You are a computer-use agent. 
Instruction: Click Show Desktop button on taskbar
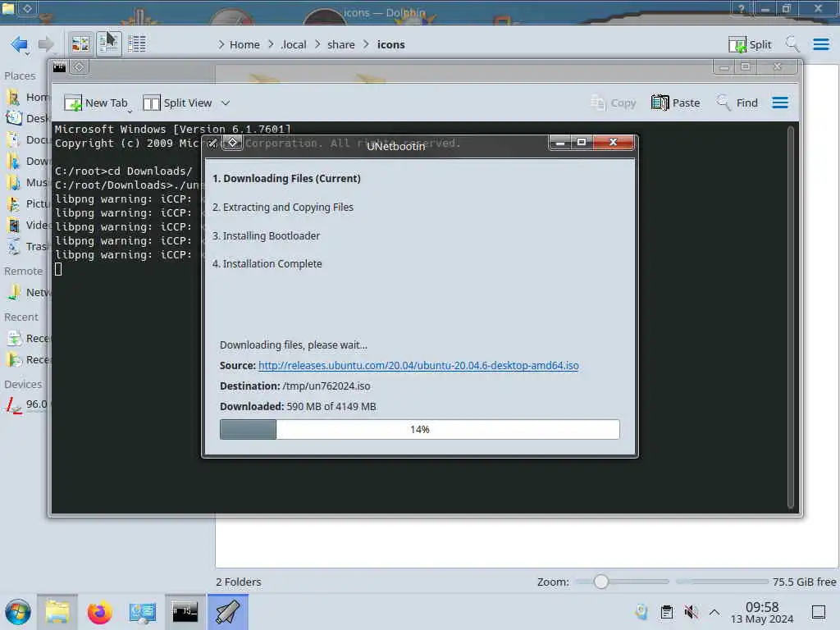click(819, 612)
